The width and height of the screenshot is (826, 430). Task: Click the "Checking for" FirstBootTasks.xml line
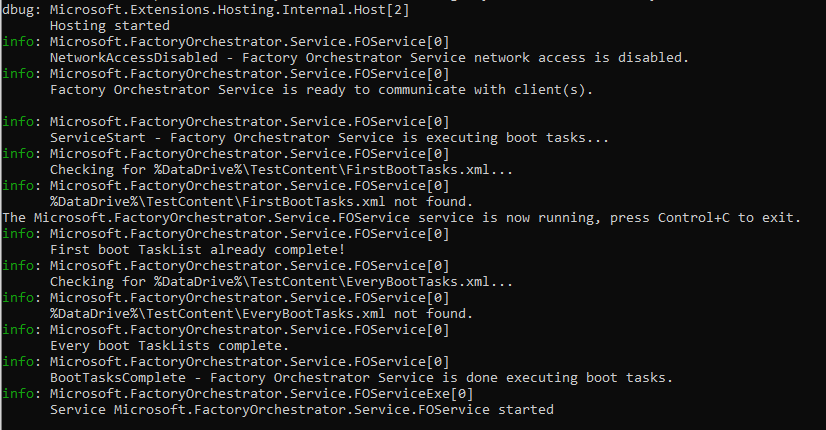(x=281, y=170)
